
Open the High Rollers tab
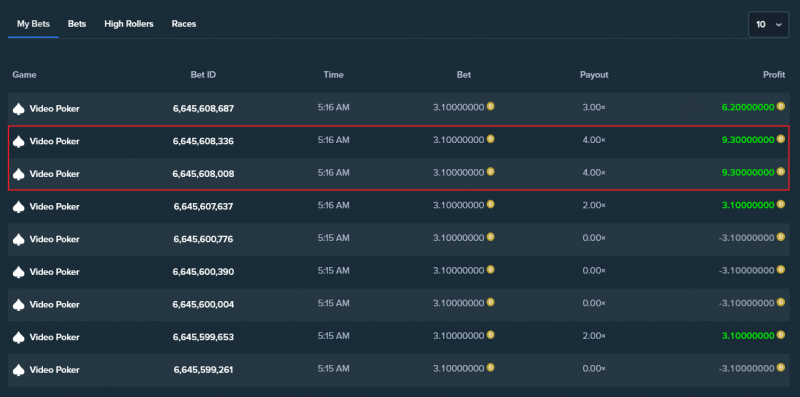[129, 24]
